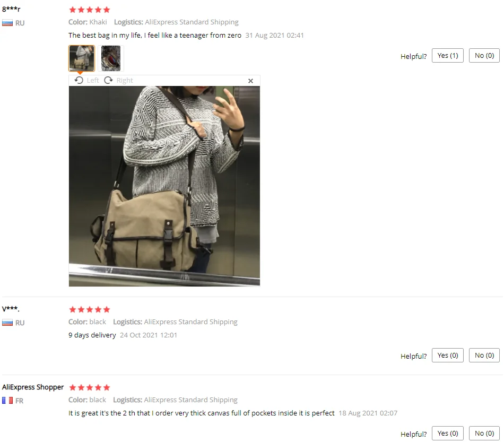Close the enlarged photo viewer
Image resolution: width=504 pixels, height=442 pixels.
[x=251, y=81]
